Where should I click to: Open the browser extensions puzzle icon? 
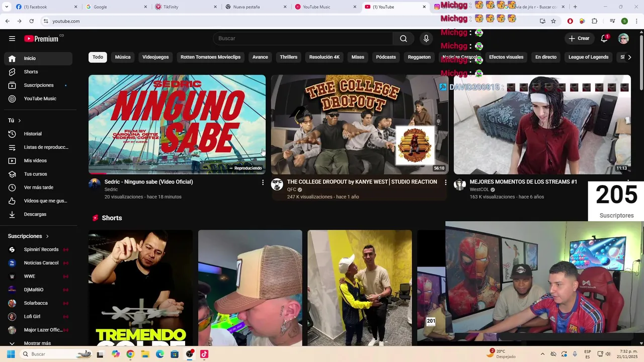coord(595,21)
